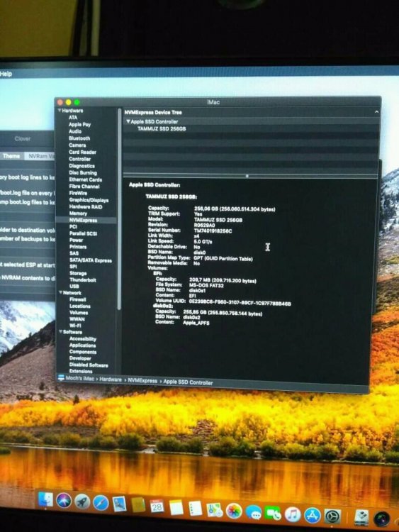Screen dimensions: 399x532
Task: Open Photos pinwheel icon in dock
Action: [x=234, y=511]
